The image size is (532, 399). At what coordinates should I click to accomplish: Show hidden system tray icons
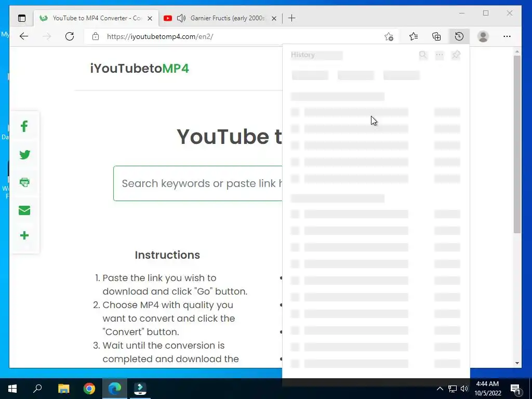(x=440, y=389)
